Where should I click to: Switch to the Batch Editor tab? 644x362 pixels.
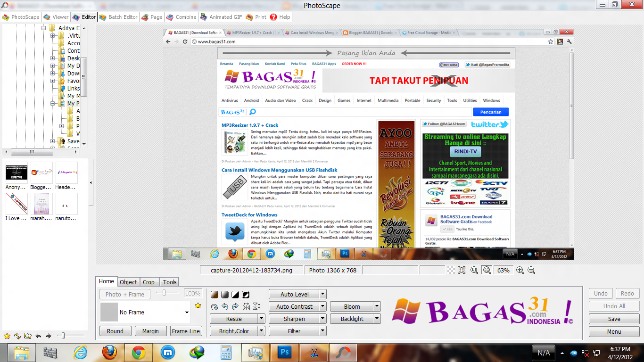click(118, 17)
